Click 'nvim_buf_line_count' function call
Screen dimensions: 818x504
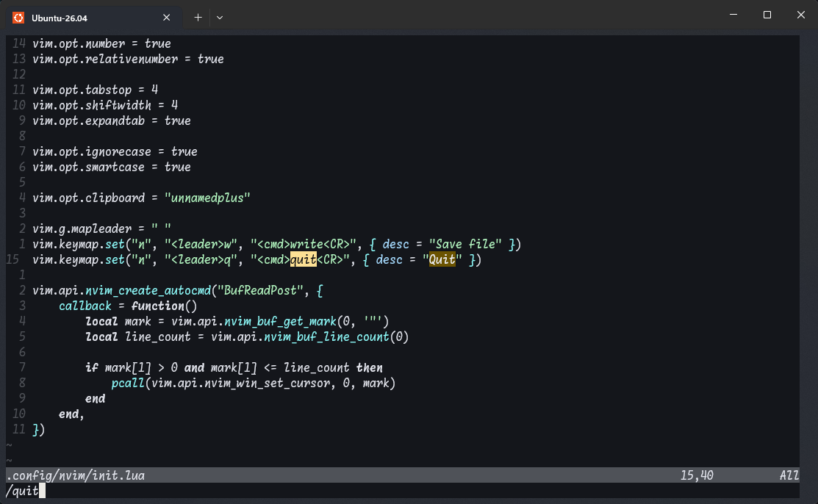coord(326,336)
